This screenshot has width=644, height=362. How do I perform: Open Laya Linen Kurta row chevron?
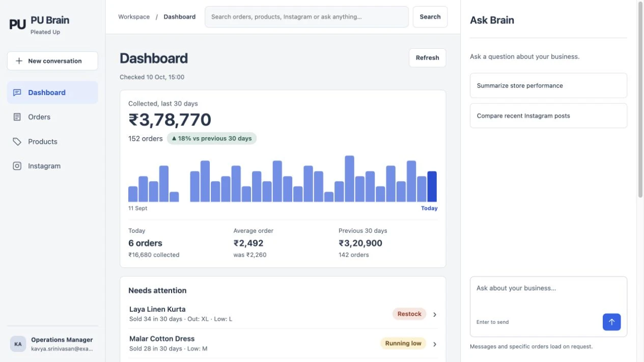pyautogui.click(x=435, y=314)
